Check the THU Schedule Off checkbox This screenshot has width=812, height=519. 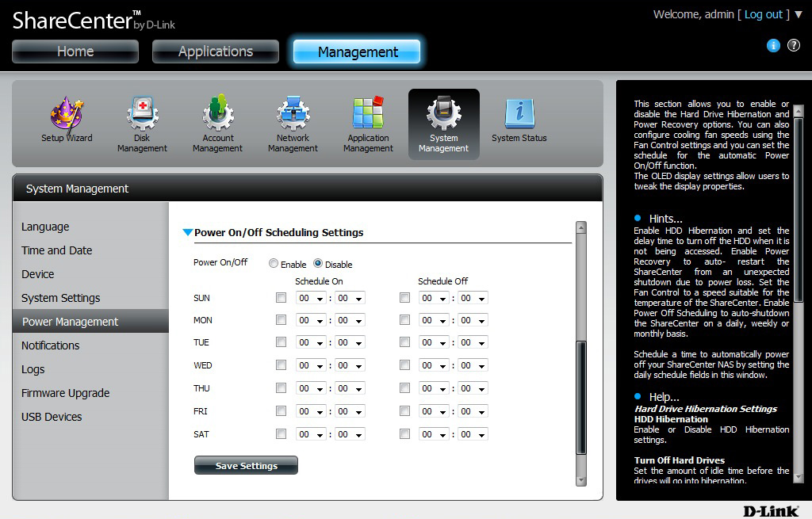pyautogui.click(x=404, y=387)
